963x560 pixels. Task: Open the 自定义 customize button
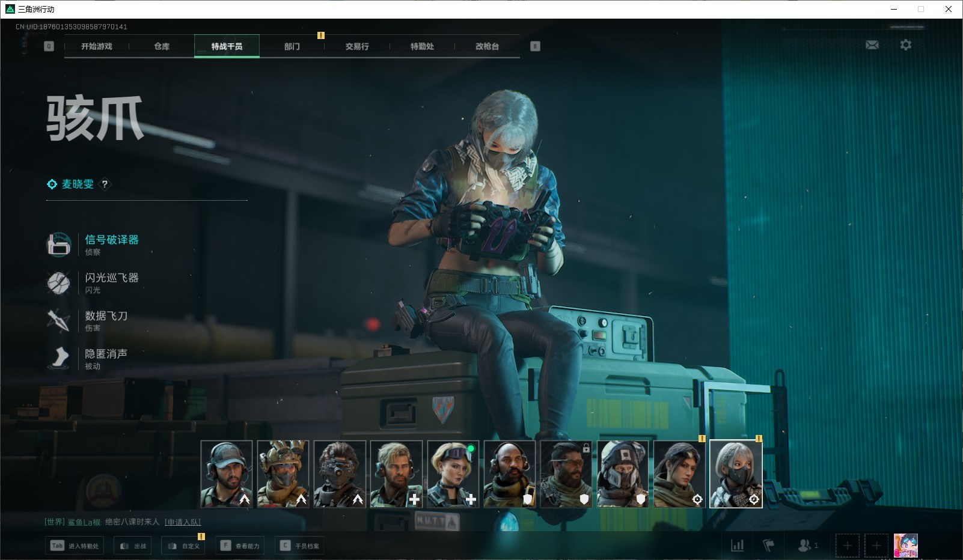tap(183, 546)
